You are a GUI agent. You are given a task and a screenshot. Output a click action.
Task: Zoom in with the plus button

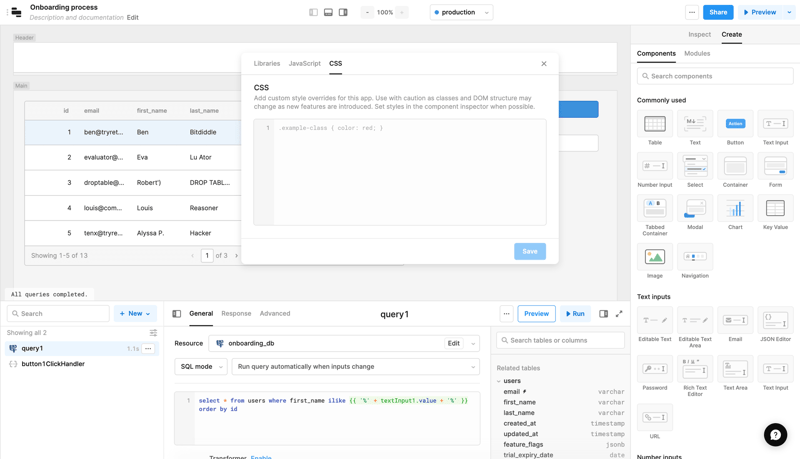pyautogui.click(x=402, y=12)
